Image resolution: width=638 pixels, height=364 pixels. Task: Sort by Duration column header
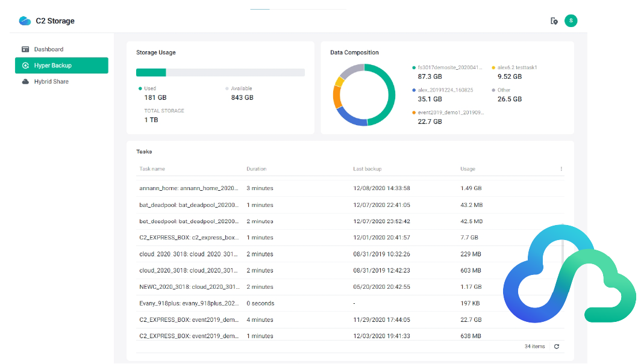coord(256,169)
